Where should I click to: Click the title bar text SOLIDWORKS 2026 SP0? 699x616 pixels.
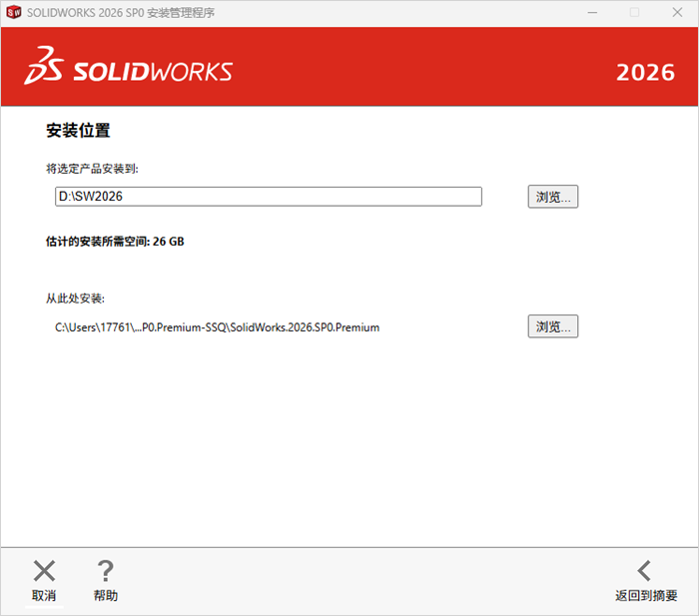click(x=86, y=13)
